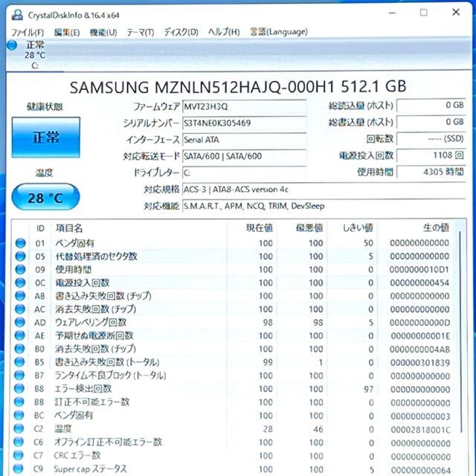Screen dimensions: 476x476
Task: Click the 生の値 column header
Action: pos(436,228)
